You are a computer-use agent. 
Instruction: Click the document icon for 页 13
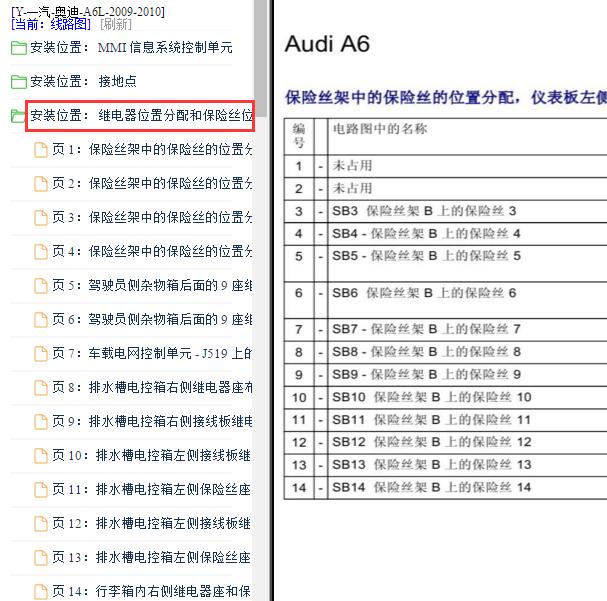tap(41, 558)
